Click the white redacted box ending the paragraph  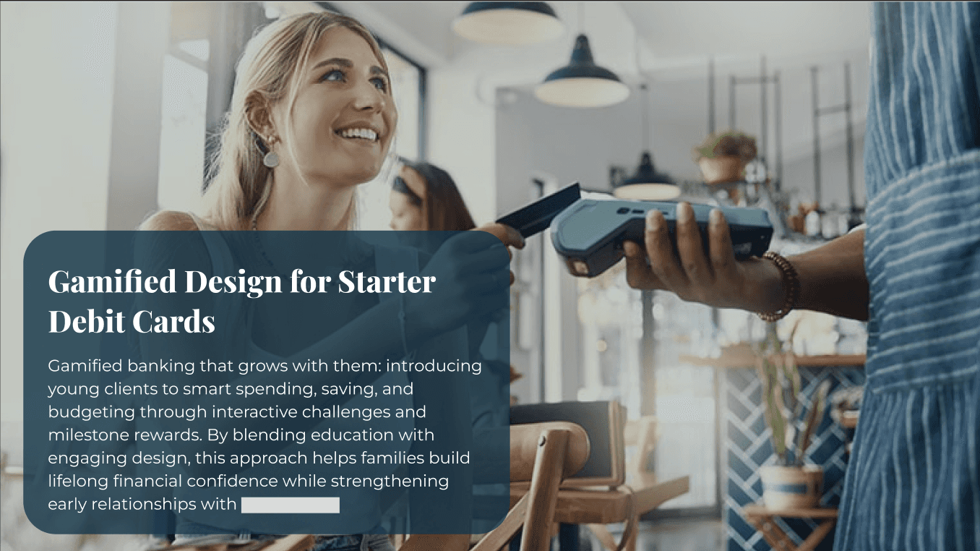[x=291, y=505]
